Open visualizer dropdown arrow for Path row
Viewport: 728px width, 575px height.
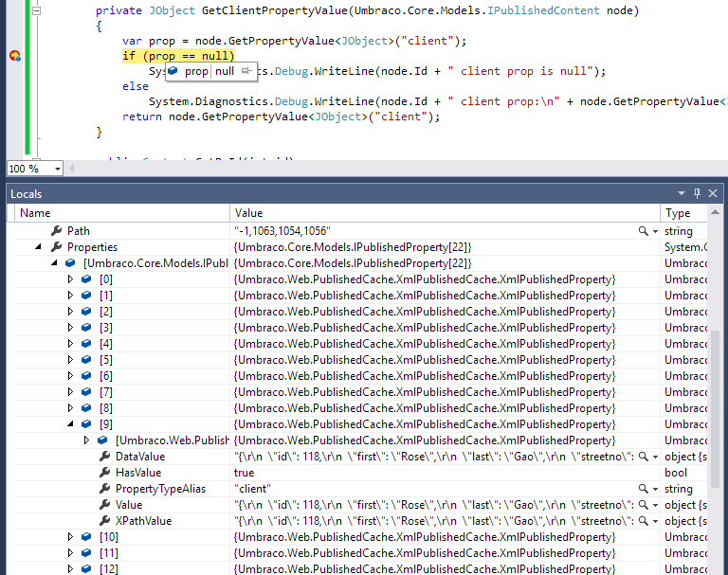tap(655, 231)
